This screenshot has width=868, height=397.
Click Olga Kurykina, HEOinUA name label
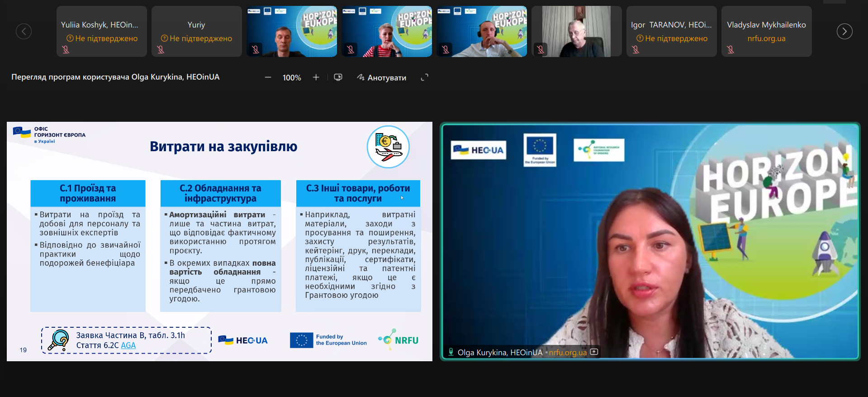(500, 352)
